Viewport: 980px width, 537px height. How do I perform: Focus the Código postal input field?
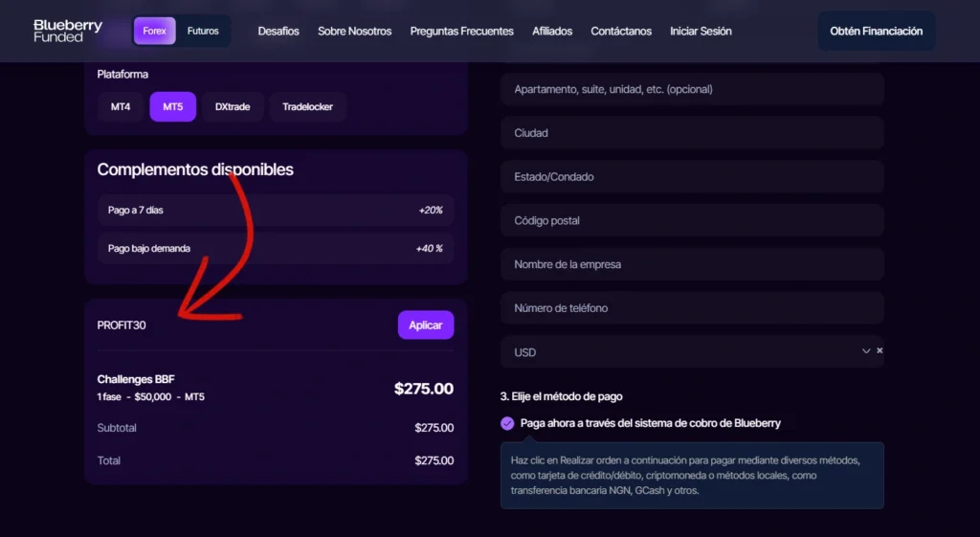pyautogui.click(x=691, y=221)
